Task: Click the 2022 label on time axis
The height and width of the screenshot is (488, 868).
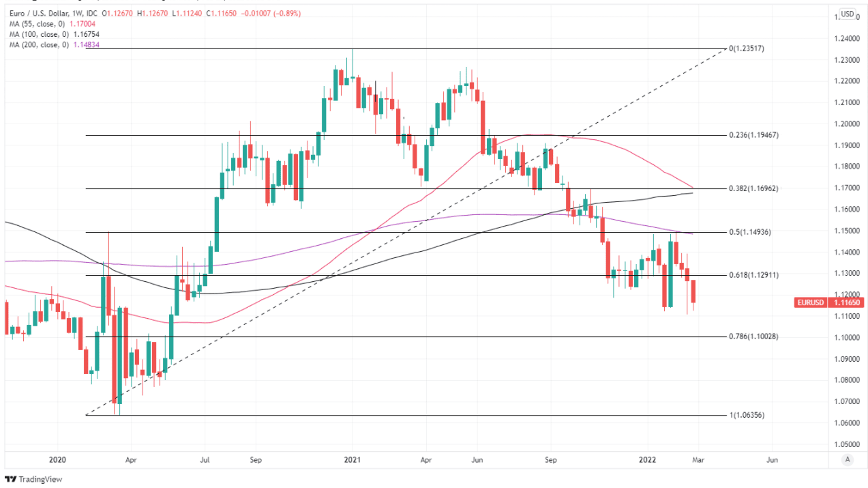Action: (647, 460)
